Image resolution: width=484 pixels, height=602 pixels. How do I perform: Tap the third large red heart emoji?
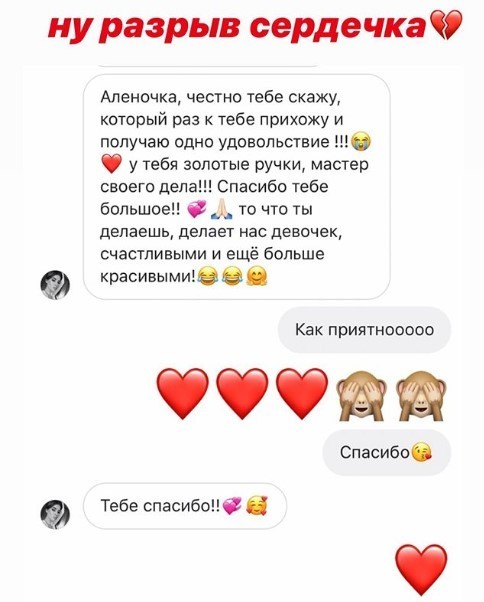[302, 394]
